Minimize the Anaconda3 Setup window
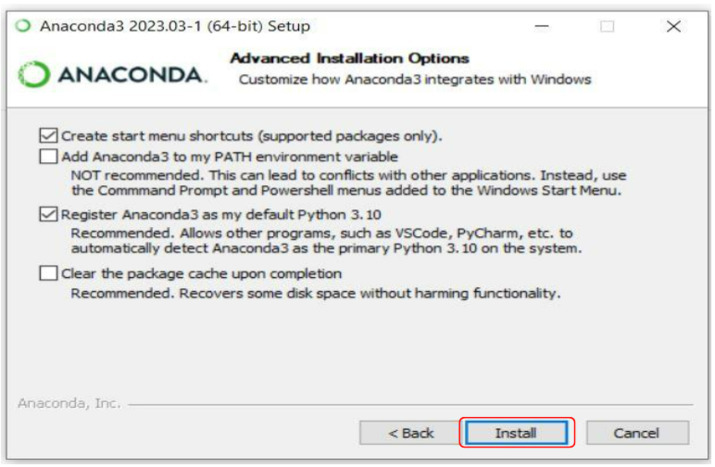 [541, 26]
